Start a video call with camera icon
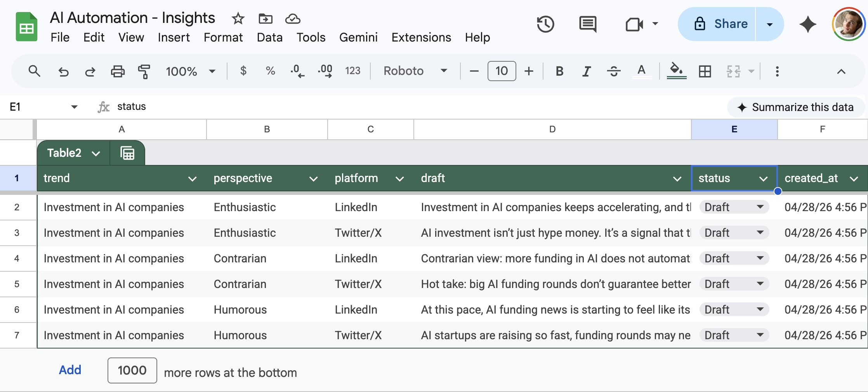868x392 pixels. coord(634,24)
